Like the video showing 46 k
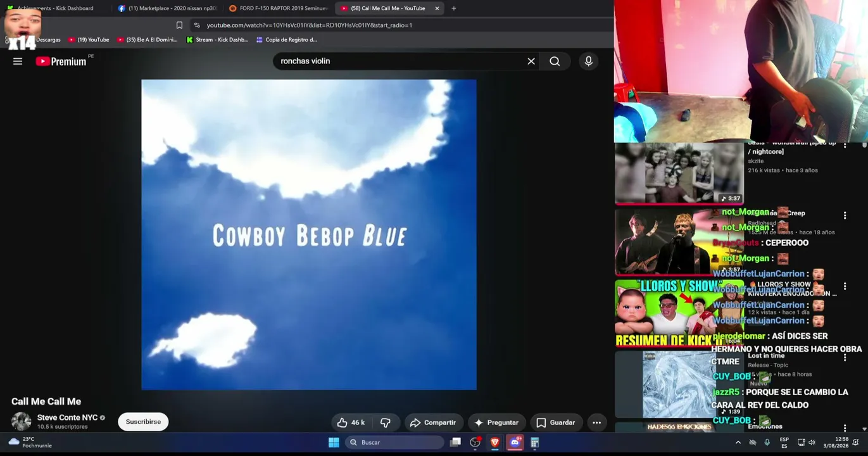Screen dimensions: 868x456 (x=350, y=422)
